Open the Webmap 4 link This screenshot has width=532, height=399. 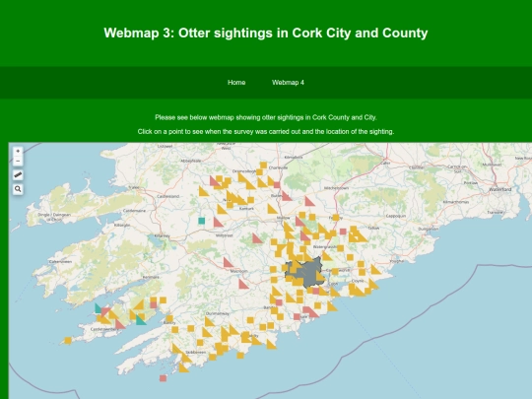point(288,83)
